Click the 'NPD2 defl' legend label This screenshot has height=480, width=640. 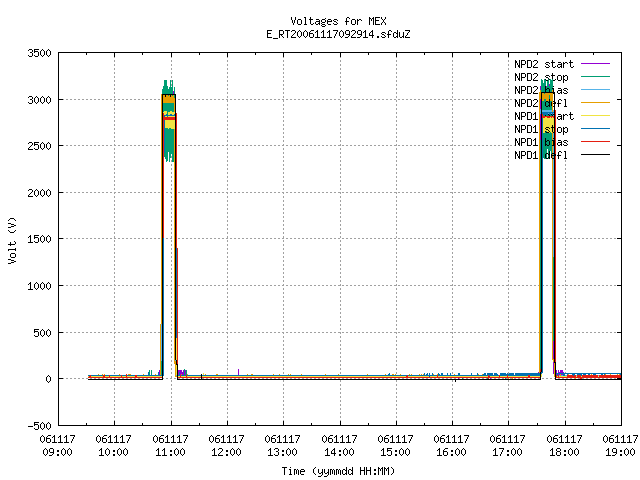(x=541, y=103)
